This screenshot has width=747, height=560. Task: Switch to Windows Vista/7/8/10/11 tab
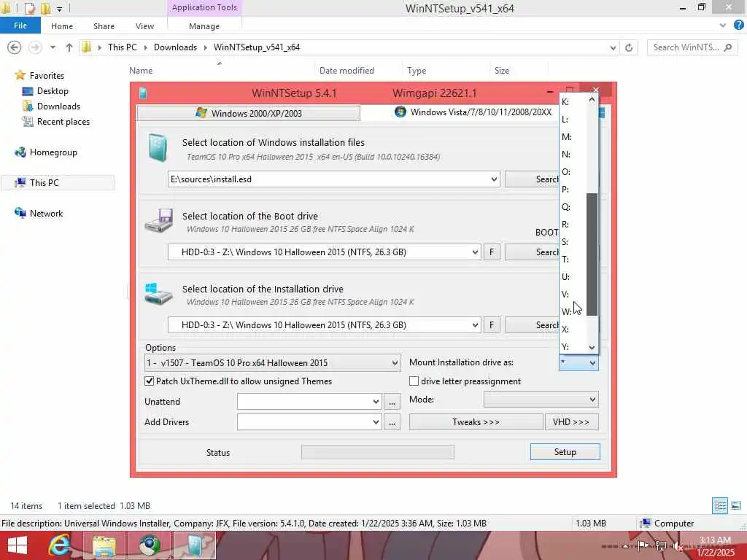(473, 112)
